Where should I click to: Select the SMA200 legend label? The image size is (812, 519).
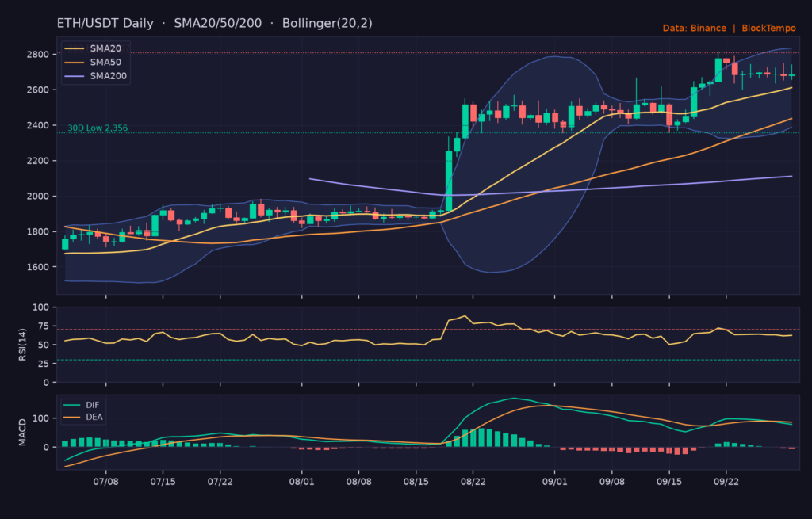pos(108,76)
